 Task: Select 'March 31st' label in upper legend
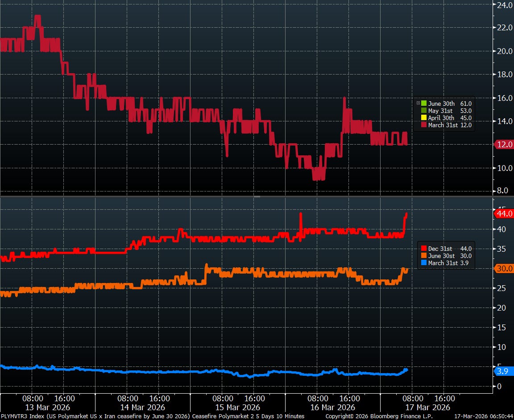[x=443, y=125]
